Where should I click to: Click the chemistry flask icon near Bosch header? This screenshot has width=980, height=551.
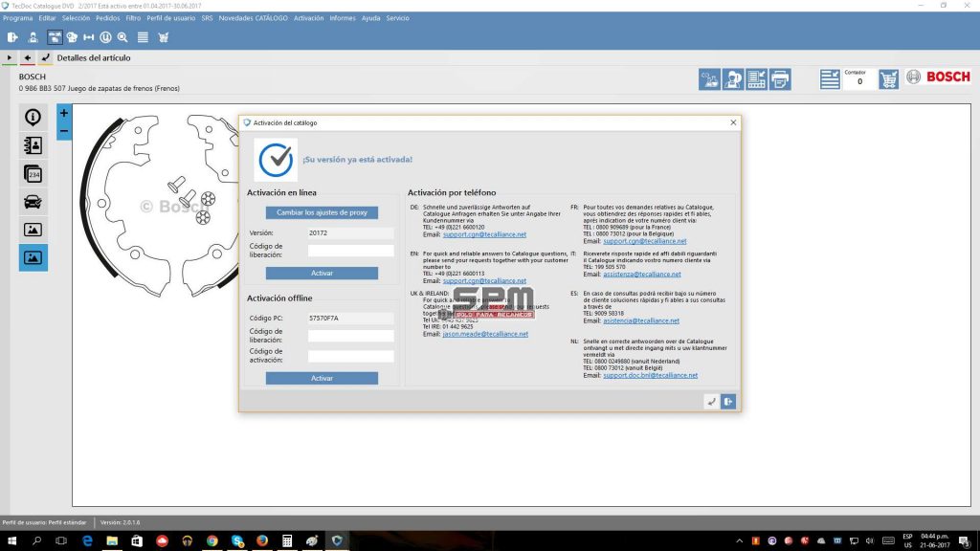tap(709, 79)
